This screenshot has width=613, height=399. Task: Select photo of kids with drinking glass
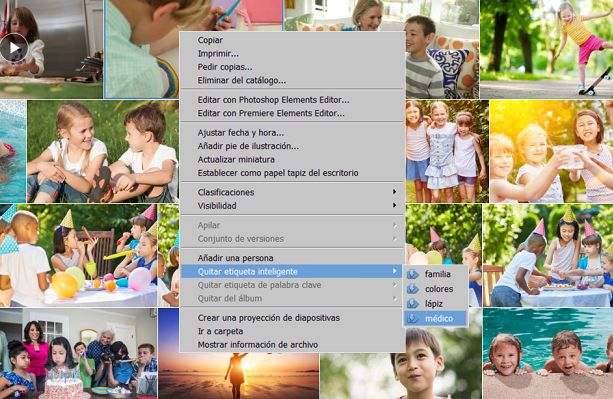click(551, 151)
